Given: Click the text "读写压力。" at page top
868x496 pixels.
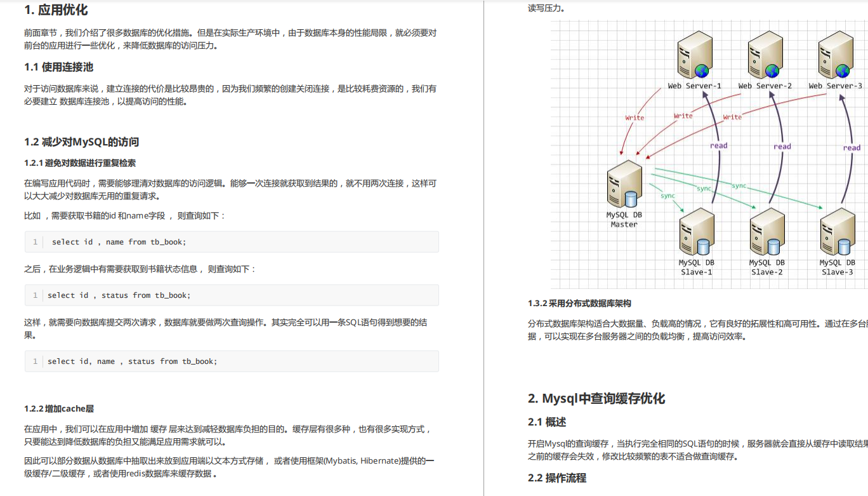Looking at the screenshot, I should 546,8.
